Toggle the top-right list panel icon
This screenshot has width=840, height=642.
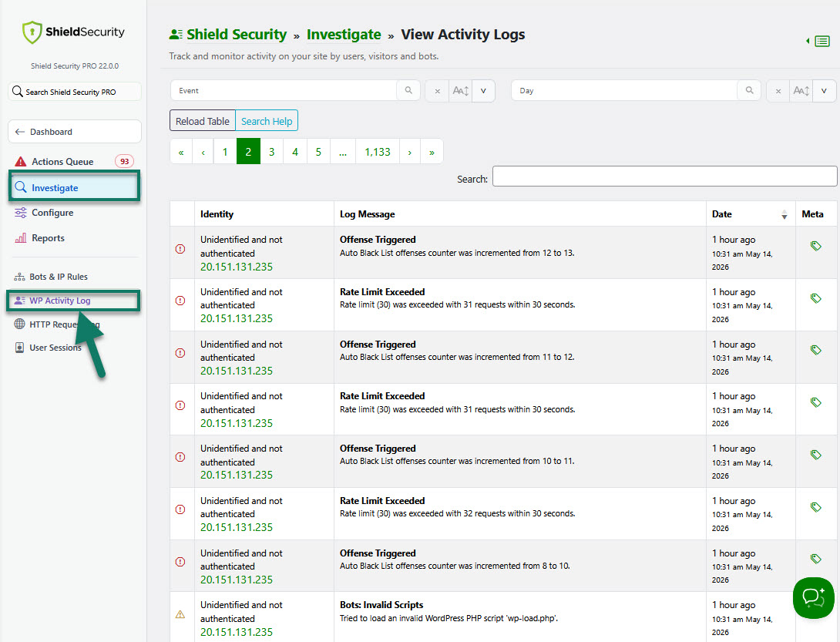pyautogui.click(x=822, y=42)
